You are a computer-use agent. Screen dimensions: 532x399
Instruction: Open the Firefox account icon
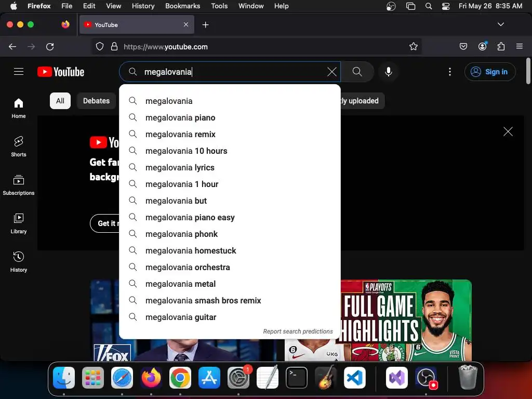click(482, 46)
